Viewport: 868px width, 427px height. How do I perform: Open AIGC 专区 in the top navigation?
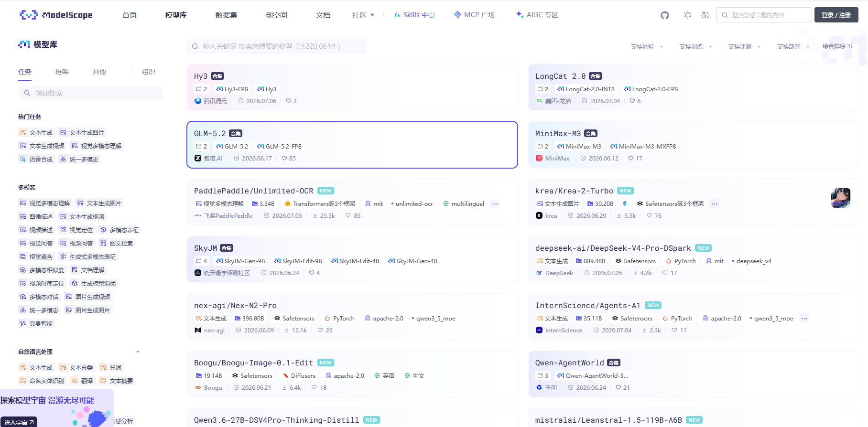(x=537, y=15)
